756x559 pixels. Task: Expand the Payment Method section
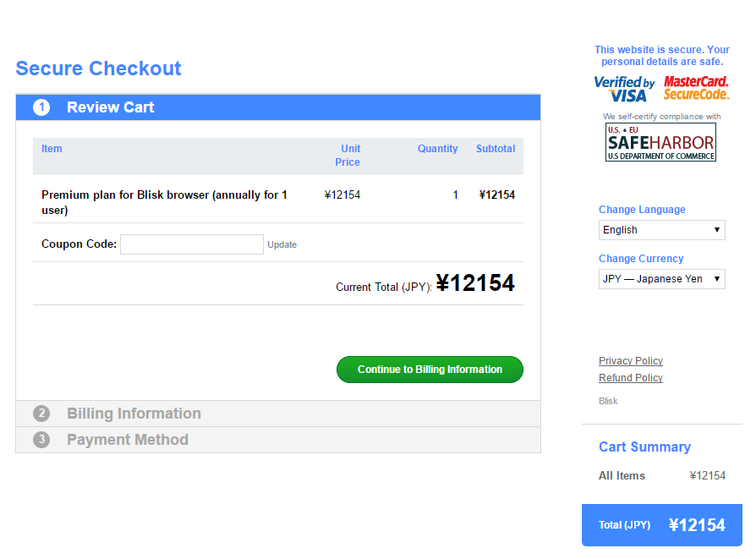128,440
